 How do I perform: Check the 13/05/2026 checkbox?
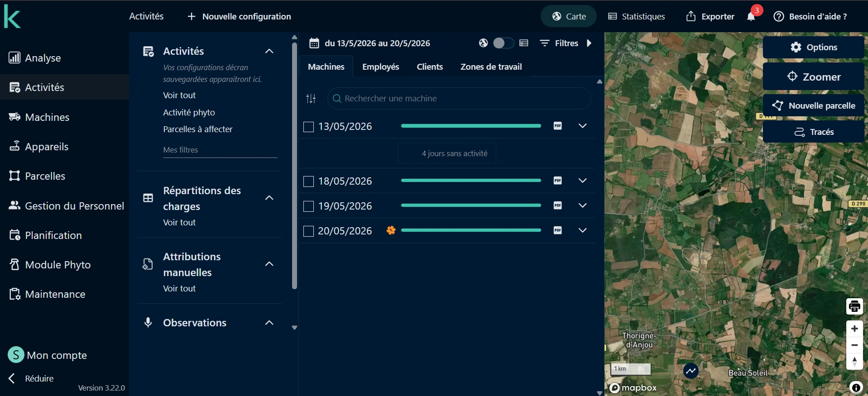pyautogui.click(x=308, y=127)
